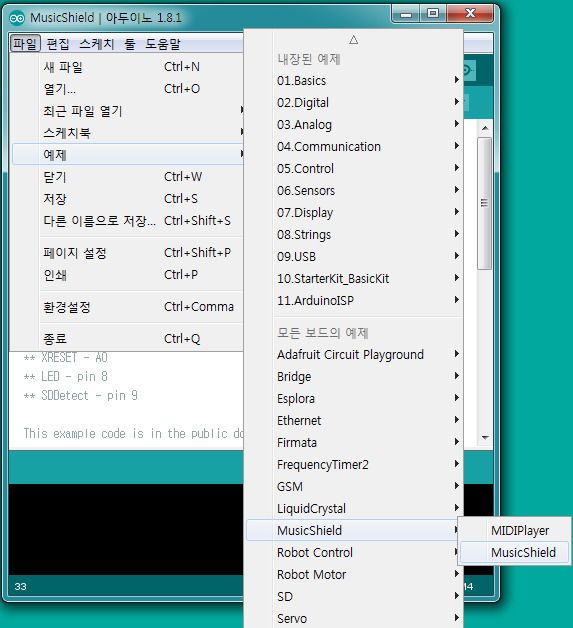Select 예제 menu entry
Viewport: 573px width, 628px height.
tap(128, 154)
